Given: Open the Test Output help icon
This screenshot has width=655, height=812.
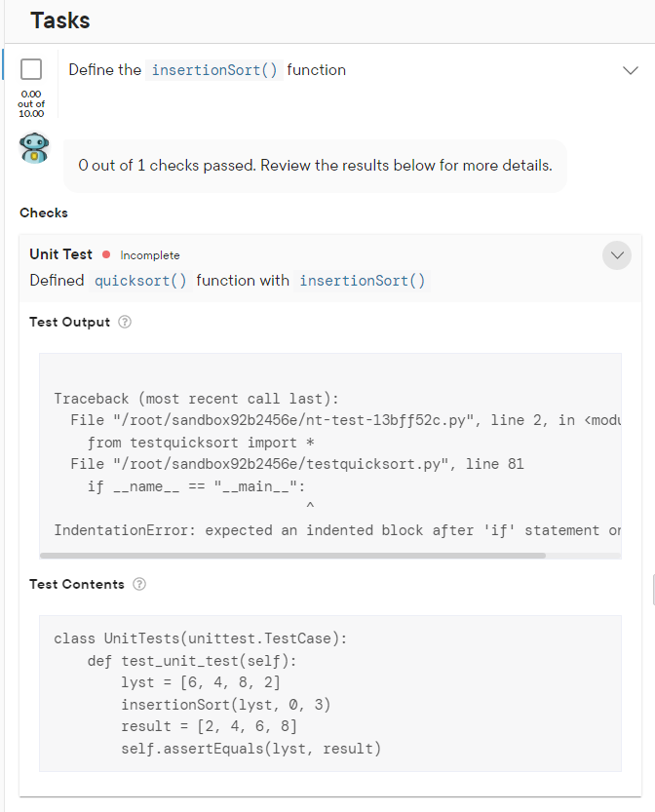Looking at the screenshot, I should pos(125,322).
